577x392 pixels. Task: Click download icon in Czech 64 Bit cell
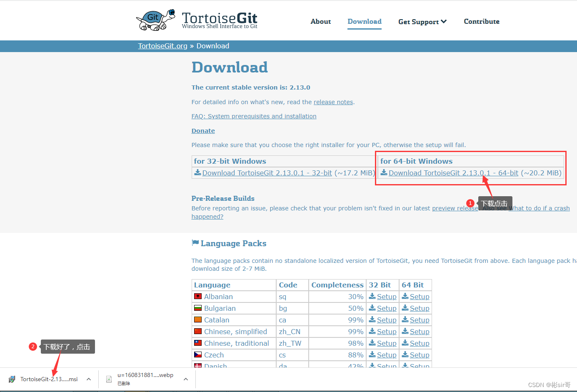coord(405,355)
